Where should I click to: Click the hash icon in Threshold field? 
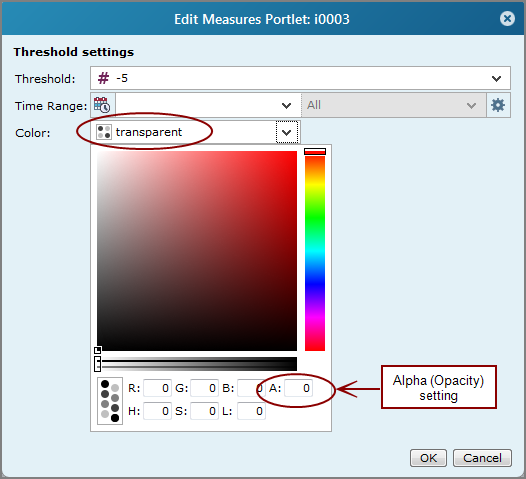(103, 78)
